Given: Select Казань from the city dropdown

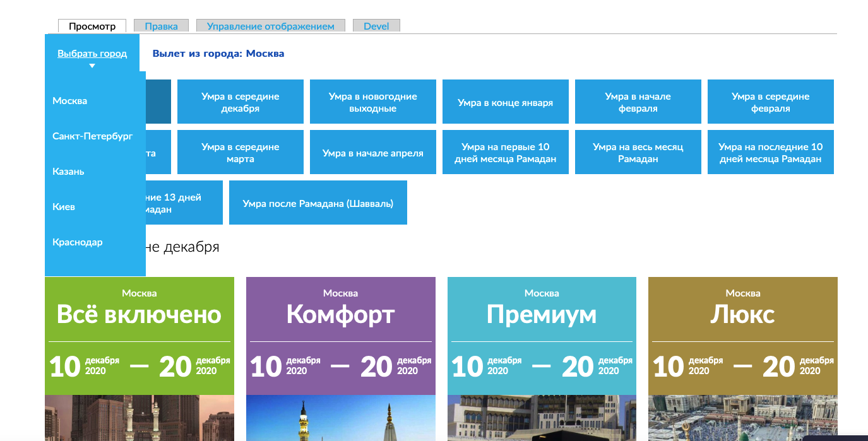Looking at the screenshot, I should (68, 172).
